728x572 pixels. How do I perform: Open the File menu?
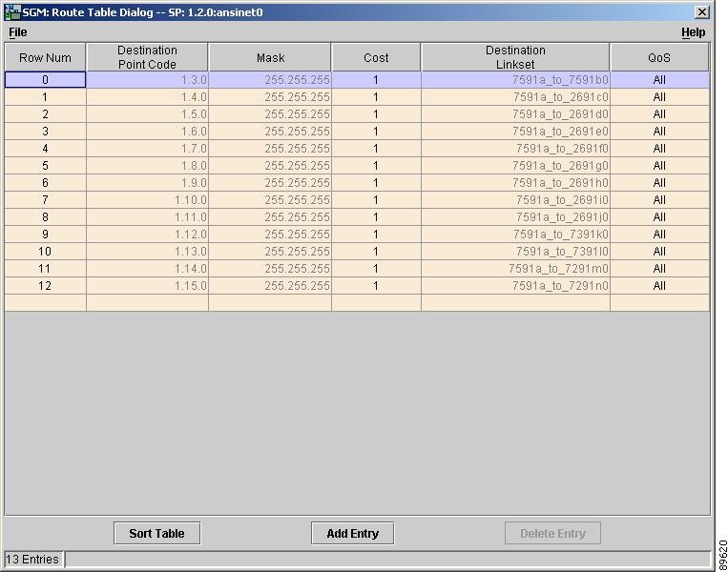point(18,32)
